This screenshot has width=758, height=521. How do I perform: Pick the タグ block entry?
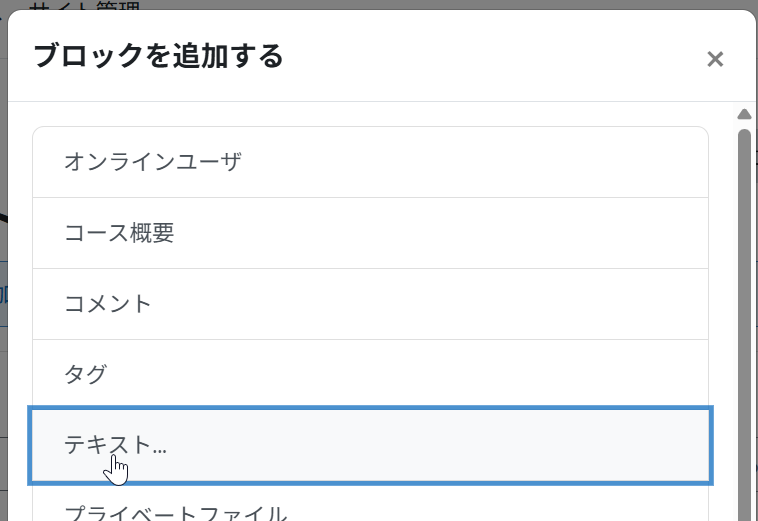[x=370, y=375]
